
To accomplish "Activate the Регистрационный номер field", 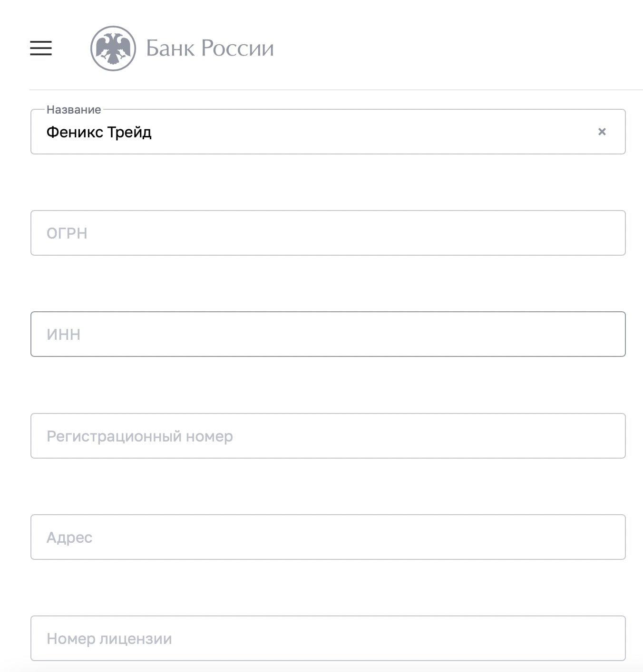I will coord(328,436).
